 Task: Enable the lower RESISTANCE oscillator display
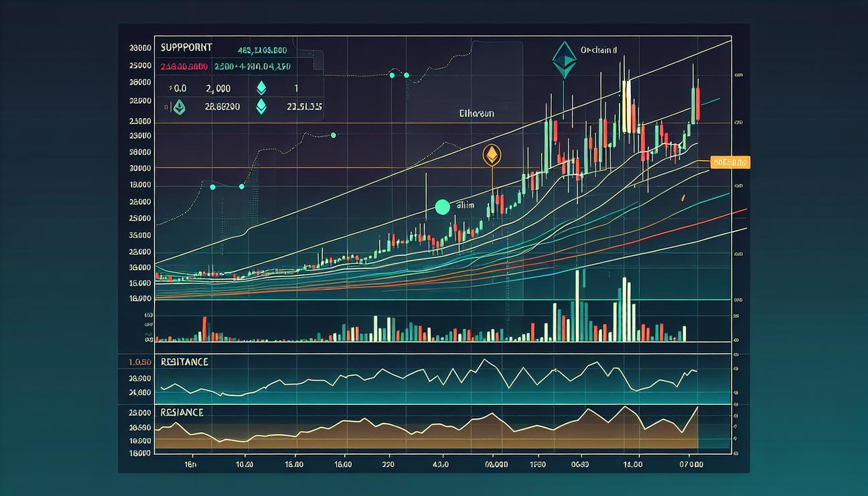tap(182, 412)
